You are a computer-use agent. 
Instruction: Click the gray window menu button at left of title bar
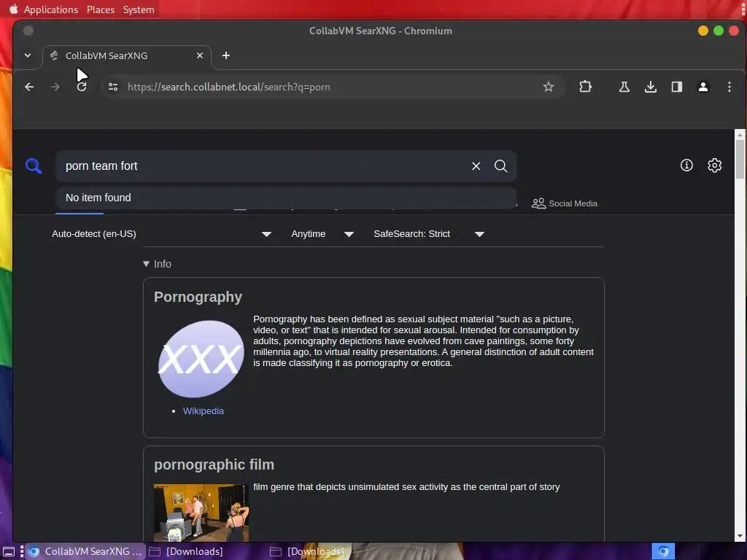coord(28,31)
